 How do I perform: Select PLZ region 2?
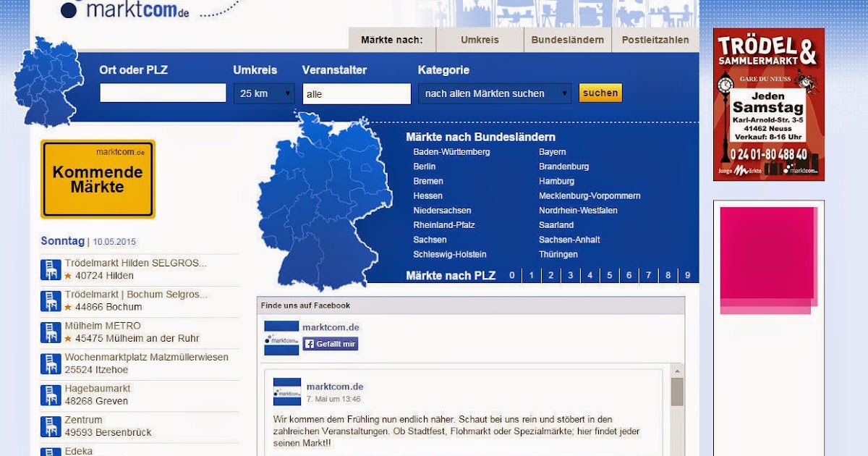pos(551,275)
